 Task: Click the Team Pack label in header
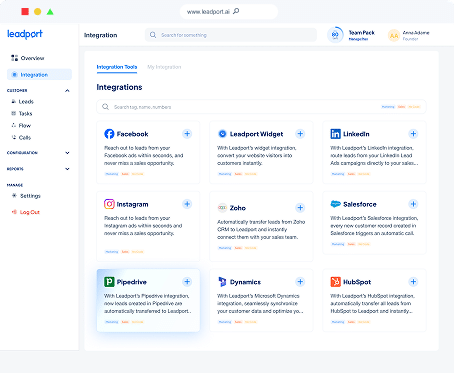[x=362, y=33]
